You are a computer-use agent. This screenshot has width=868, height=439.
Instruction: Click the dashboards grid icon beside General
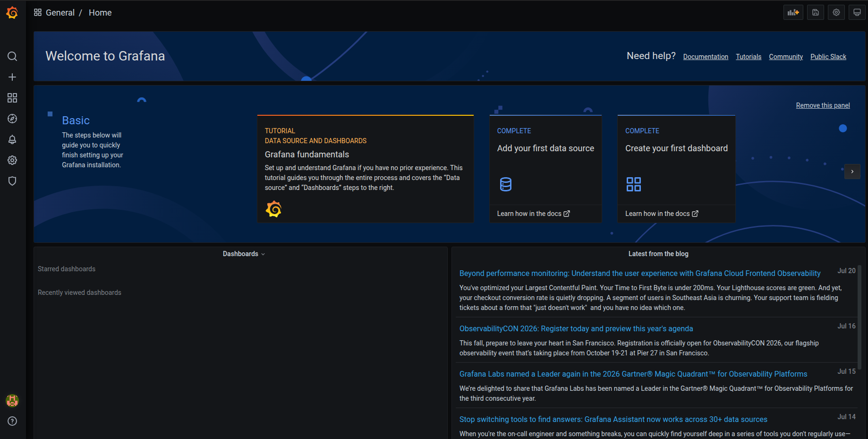(x=38, y=12)
